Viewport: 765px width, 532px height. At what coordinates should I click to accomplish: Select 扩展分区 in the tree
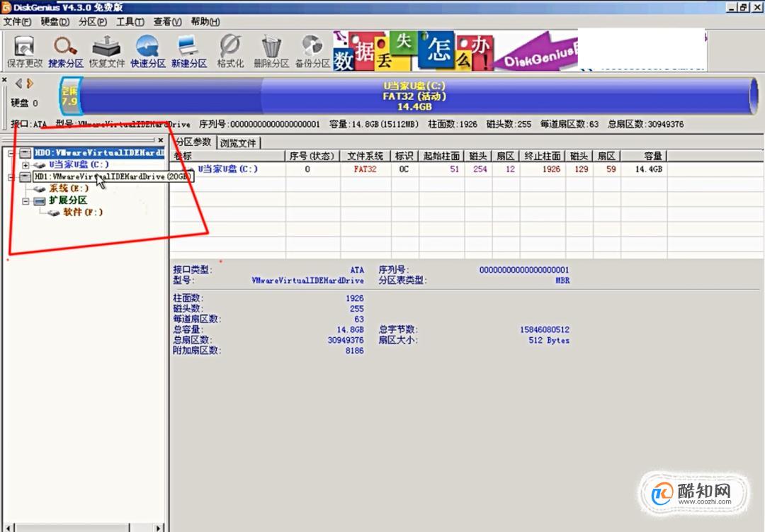[x=68, y=200]
